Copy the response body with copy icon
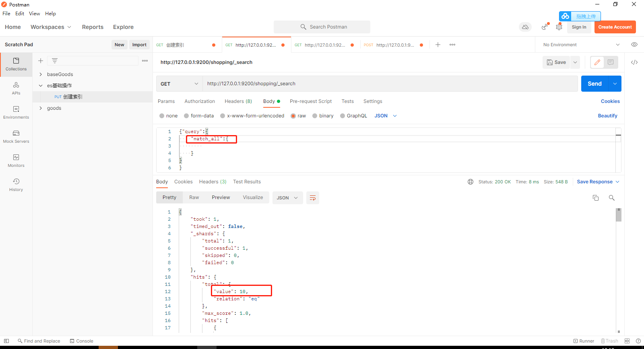Screen dimensions: 644x349 596,198
